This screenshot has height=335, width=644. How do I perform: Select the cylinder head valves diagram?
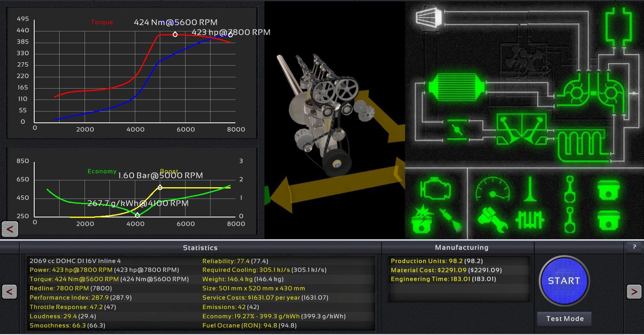click(x=521, y=129)
